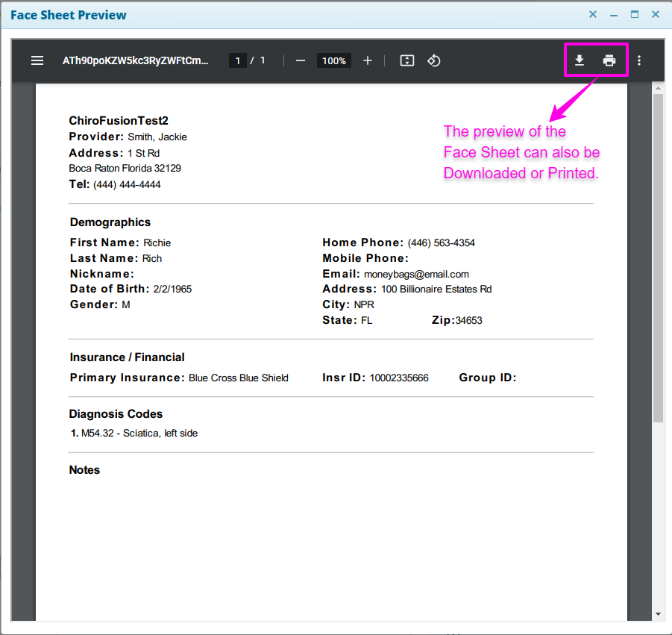Viewport: 672px width, 635px height.
Task: Zoom out with the minus icon
Action: pos(301,60)
